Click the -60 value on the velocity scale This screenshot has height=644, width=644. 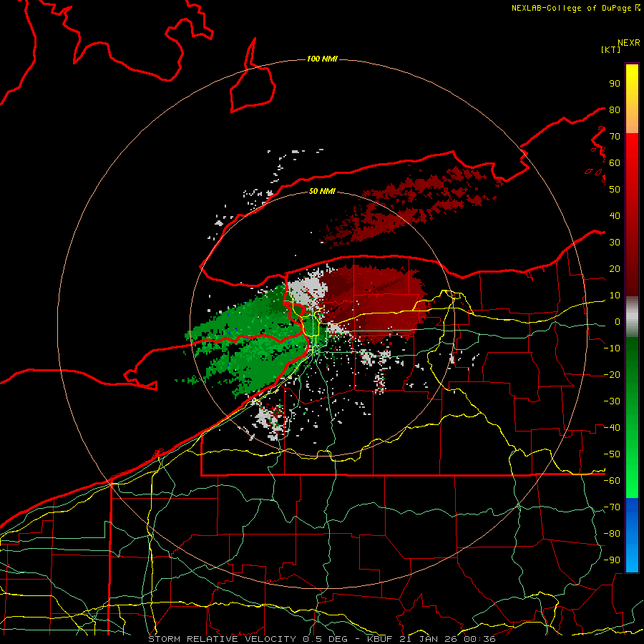coord(612,481)
